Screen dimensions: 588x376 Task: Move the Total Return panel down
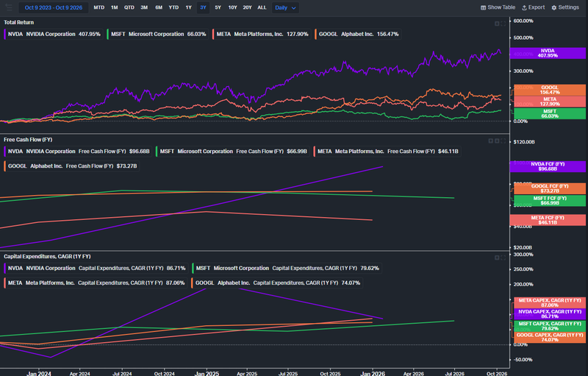coord(497,24)
